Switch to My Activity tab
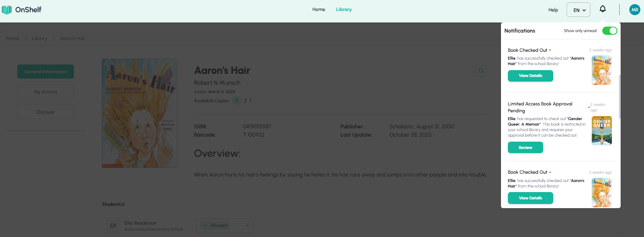 (x=45, y=92)
